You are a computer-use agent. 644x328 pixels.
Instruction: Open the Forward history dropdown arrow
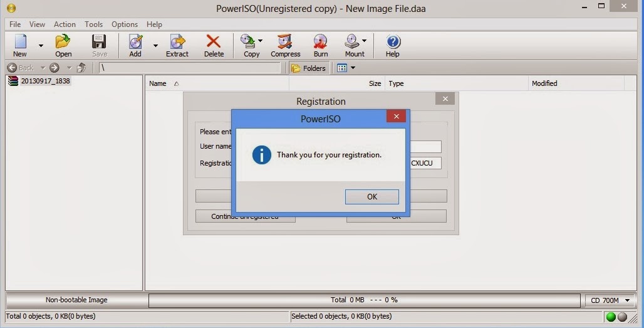[x=69, y=68]
